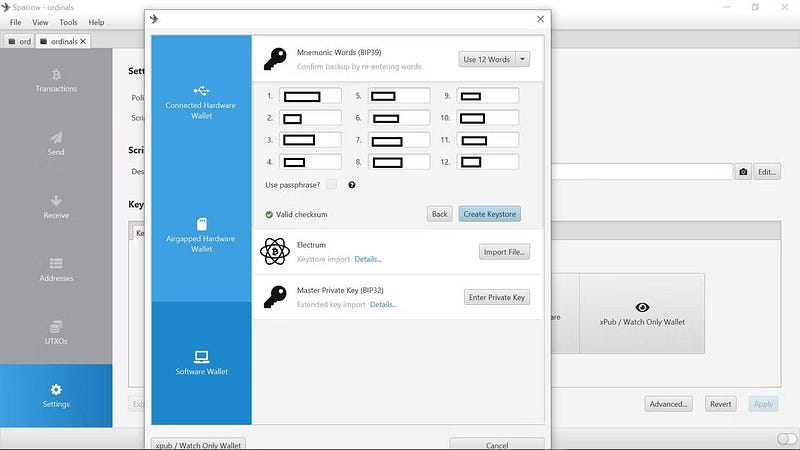Open Transactions in the sidebar
This screenshot has width=800, height=450.
tap(56, 80)
